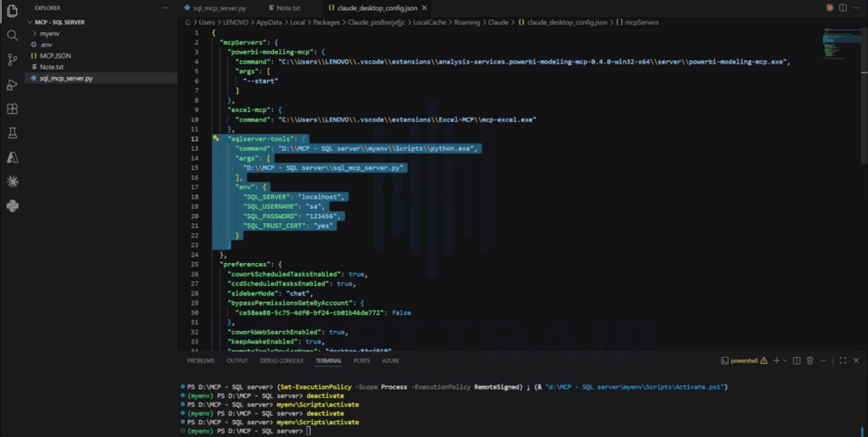Screen dimensions: 868x437
Task: Switch to sql_mcp_server.py editor tab
Action: (219, 8)
